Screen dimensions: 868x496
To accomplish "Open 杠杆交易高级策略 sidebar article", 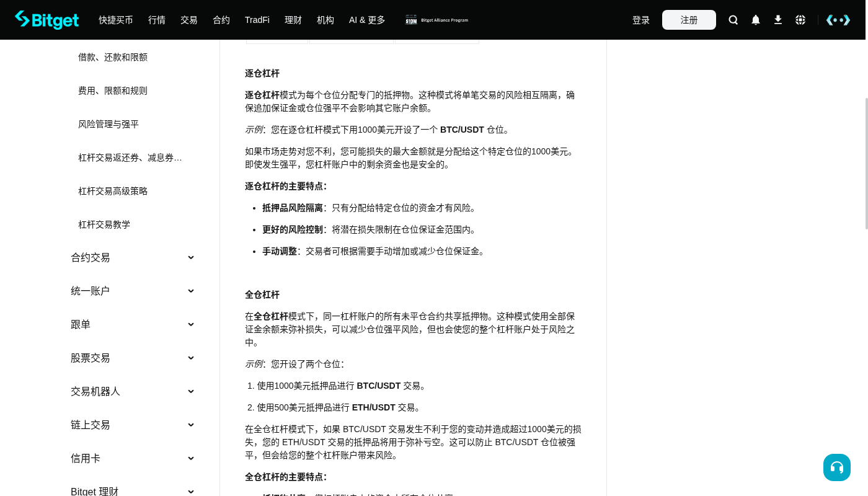I will [x=113, y=191].
